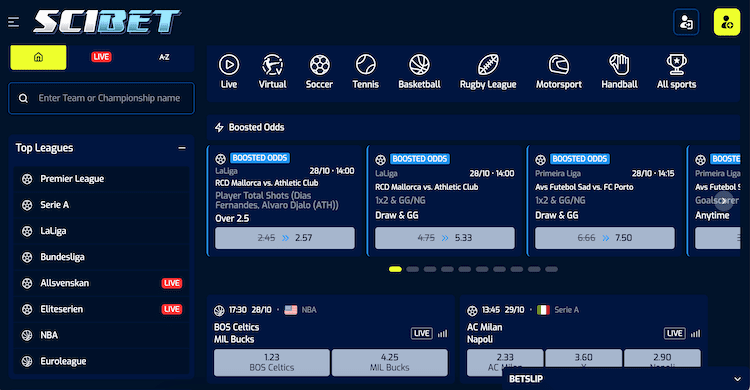
Task: Select boosted odds 7.50 Draw & GG
Action: click(605, 238)
